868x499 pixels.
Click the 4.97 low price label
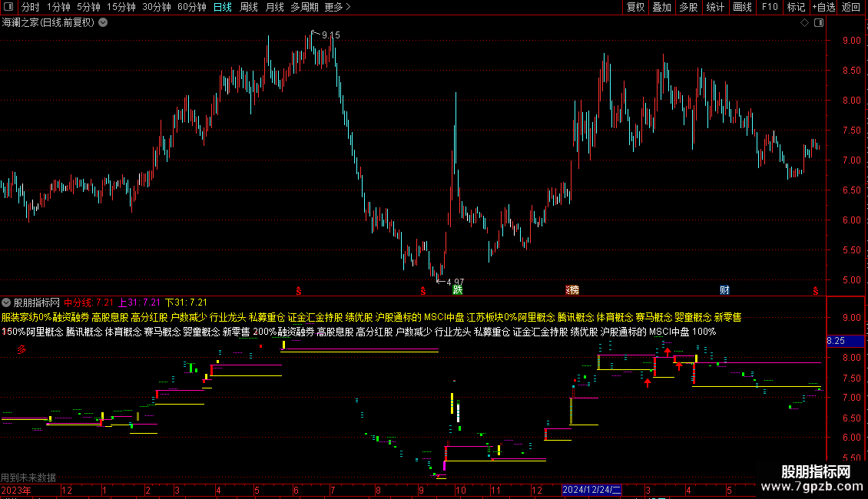click(x=455, y=283)
